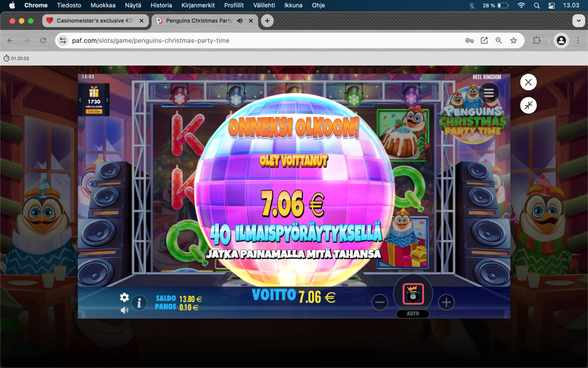Bookmark this page with the star
Screen dimensions: 588x368
coord(514,40)
